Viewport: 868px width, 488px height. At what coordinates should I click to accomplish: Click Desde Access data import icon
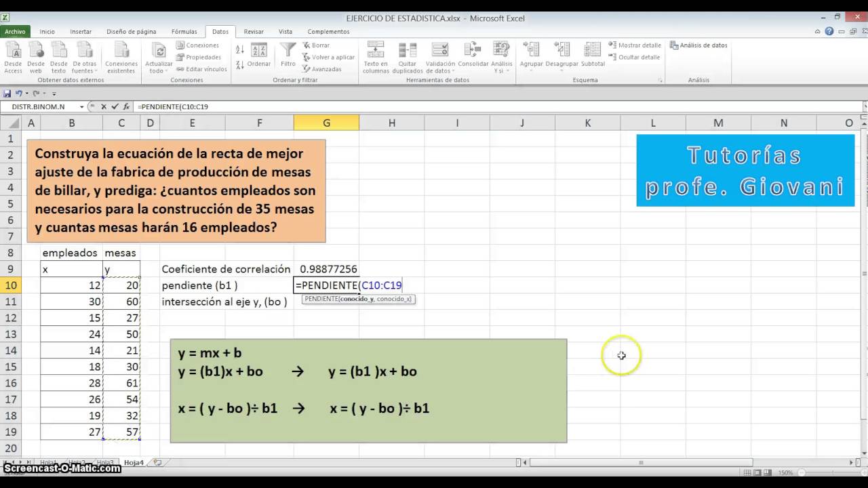pyautogui.click(x=14, y=58)
